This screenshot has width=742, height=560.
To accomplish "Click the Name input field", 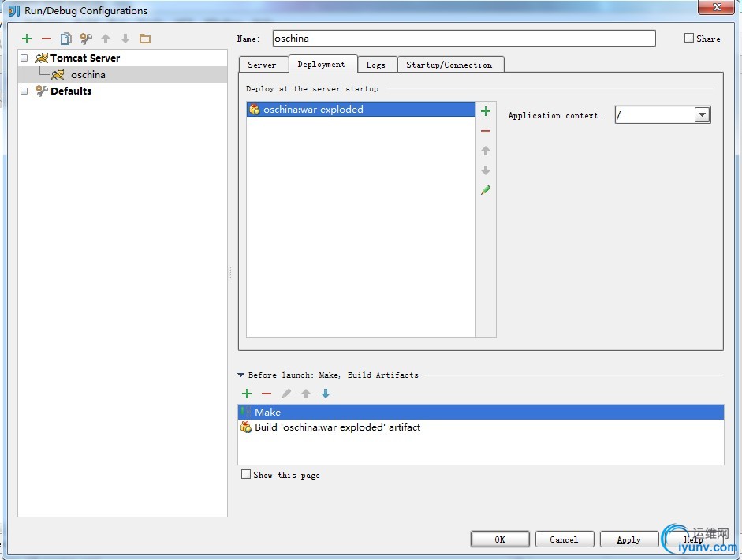I will [464, 39].
